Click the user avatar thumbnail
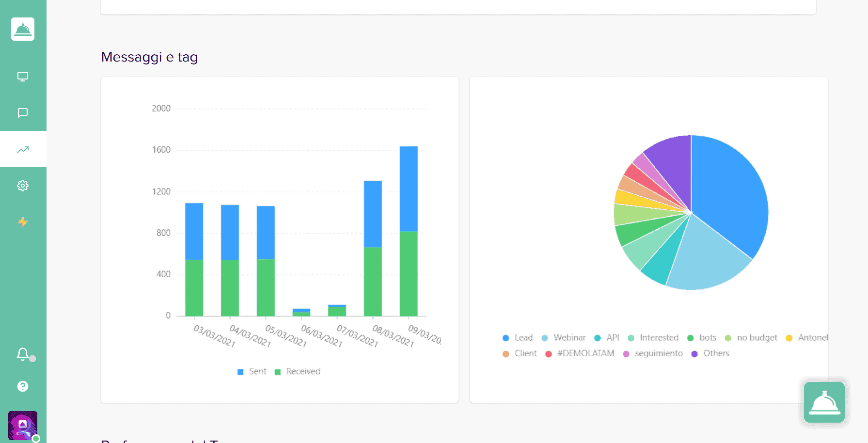This screenshot has height=443, width=868. tap(23, 426)
